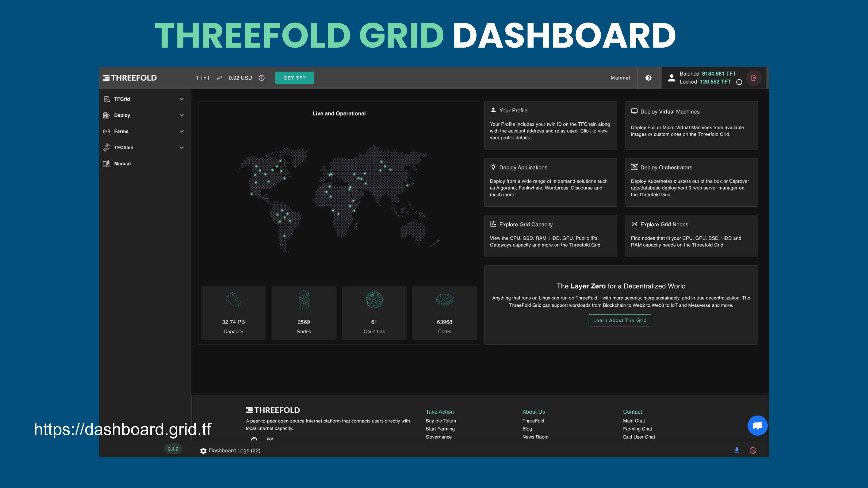Click the red logout icon
The width and height of the screenshot is (868, 488).
tap(754, 78)
